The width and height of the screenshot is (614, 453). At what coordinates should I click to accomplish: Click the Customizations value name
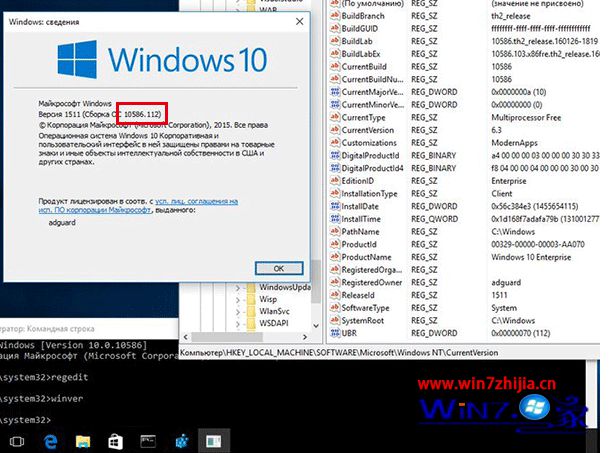point(369,143)
